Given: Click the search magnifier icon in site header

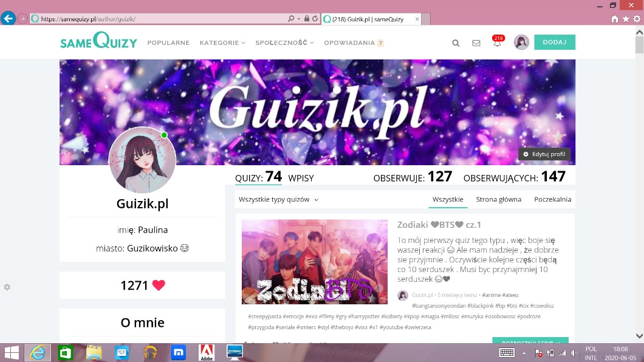Looking at the screenshot, I should [456, 43].
